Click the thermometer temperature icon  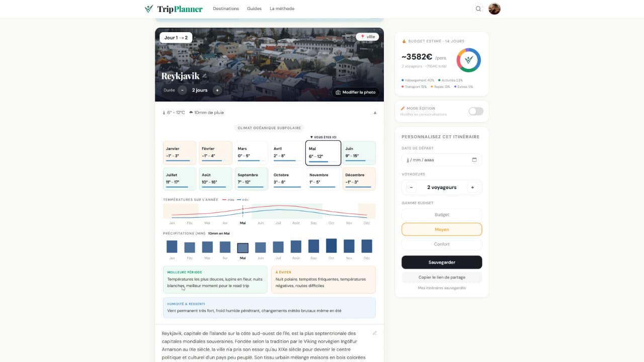[164, 113]
